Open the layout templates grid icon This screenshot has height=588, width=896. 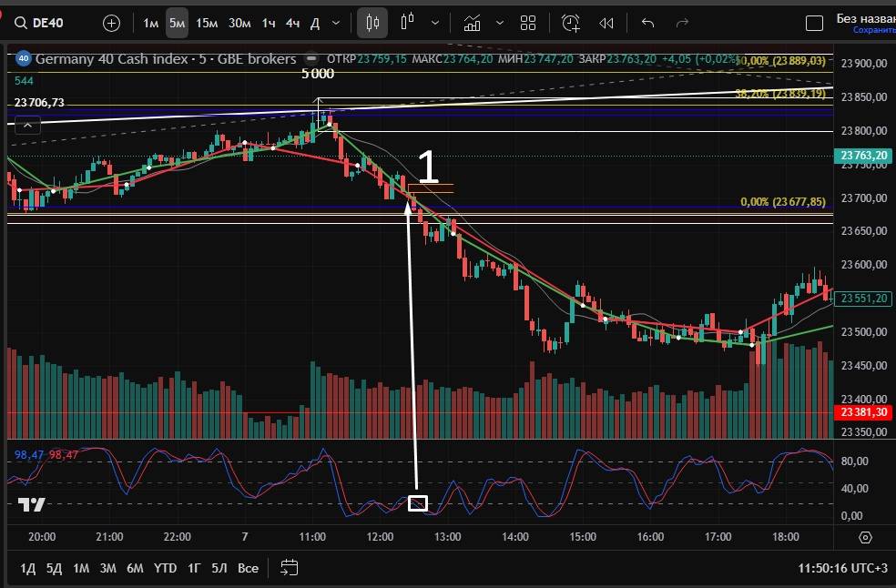pos(528,23)
